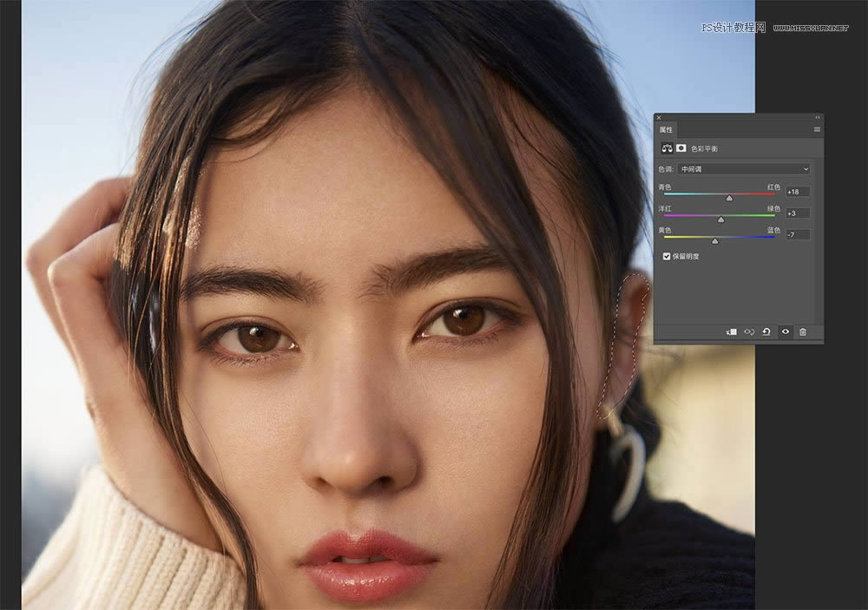Click the cyan-red slider handle
The width and height of the screenshot is (868, 610).
coord(729,198)
